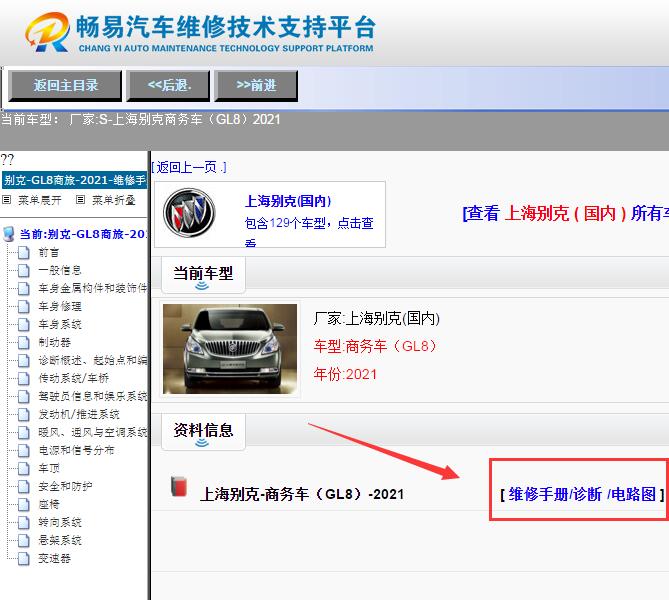Click the page icon beside 悬架系统
669x600 pixels.
23,540
